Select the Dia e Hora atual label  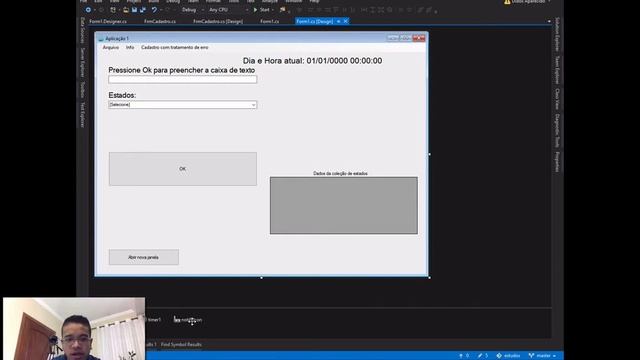[x=313, y=61]
